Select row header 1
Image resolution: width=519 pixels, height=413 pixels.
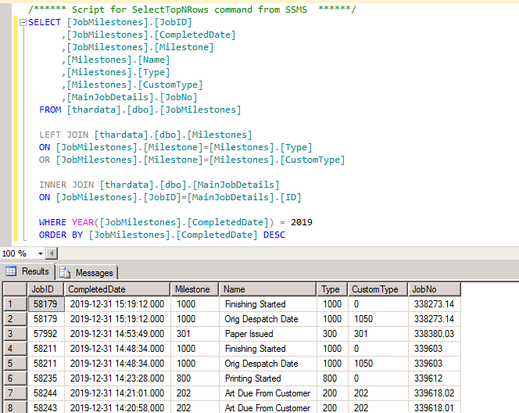coord(15,304)
